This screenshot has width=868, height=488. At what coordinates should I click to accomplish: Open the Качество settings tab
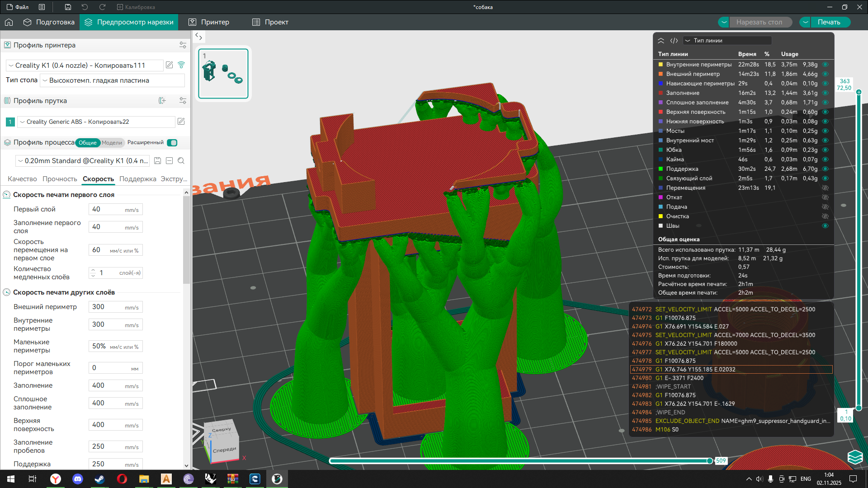22,179
